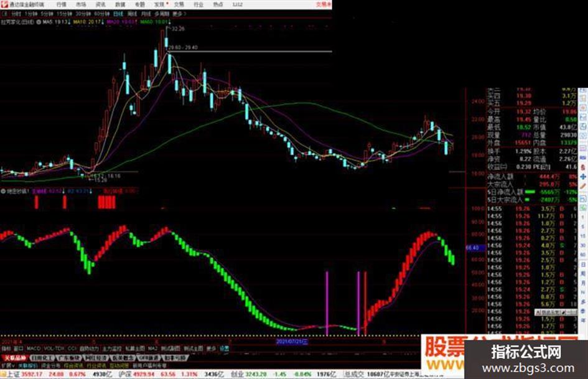Switch to the 1分钟 period tab
This screenshot has width=588, height=379.
point(30,14)
